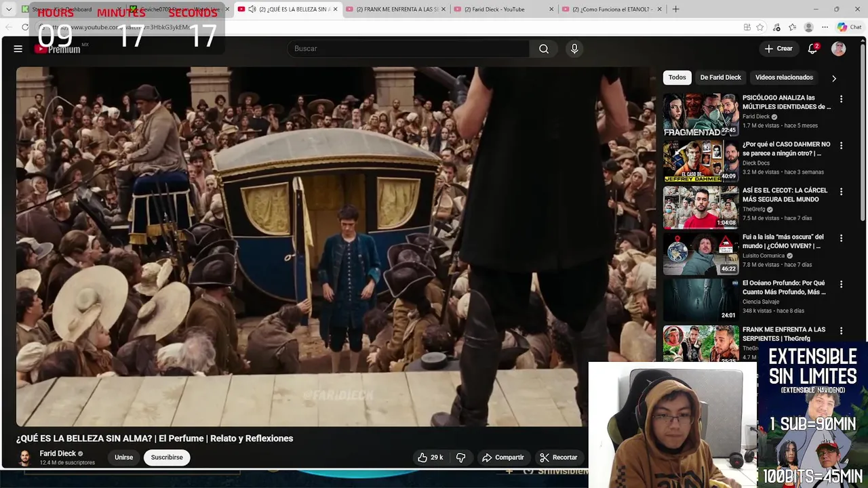The image size is (868, 488).
Task: Open options for PSICÓLOGO ANALIZA video
Action: coord(841,99)
